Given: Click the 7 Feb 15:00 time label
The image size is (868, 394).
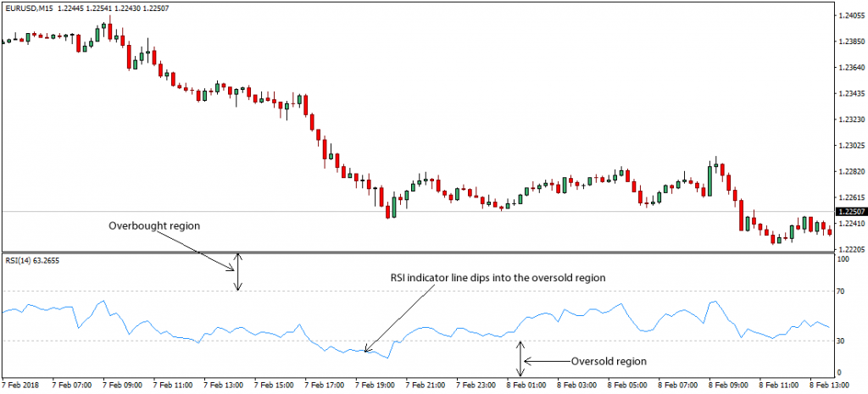Looking at the screenshot, I should pos(273,385).
